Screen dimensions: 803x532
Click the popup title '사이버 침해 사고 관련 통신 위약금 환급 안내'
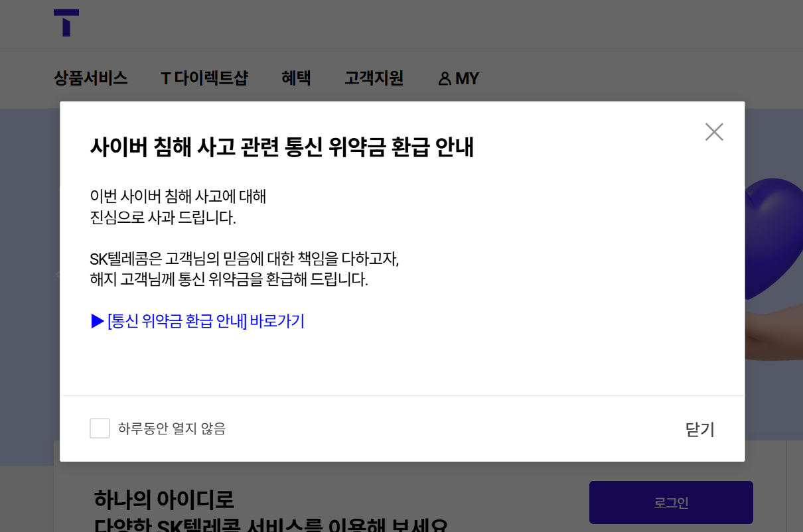[x=282, y=147]
